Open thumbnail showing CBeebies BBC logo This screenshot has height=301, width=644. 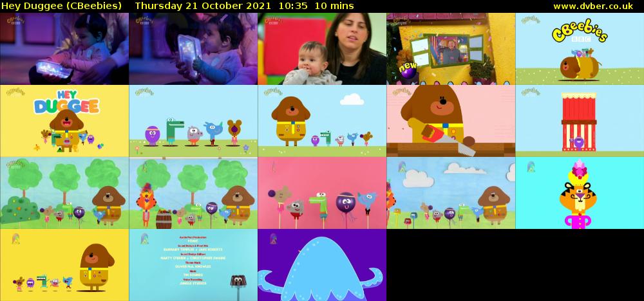[580, 49]
